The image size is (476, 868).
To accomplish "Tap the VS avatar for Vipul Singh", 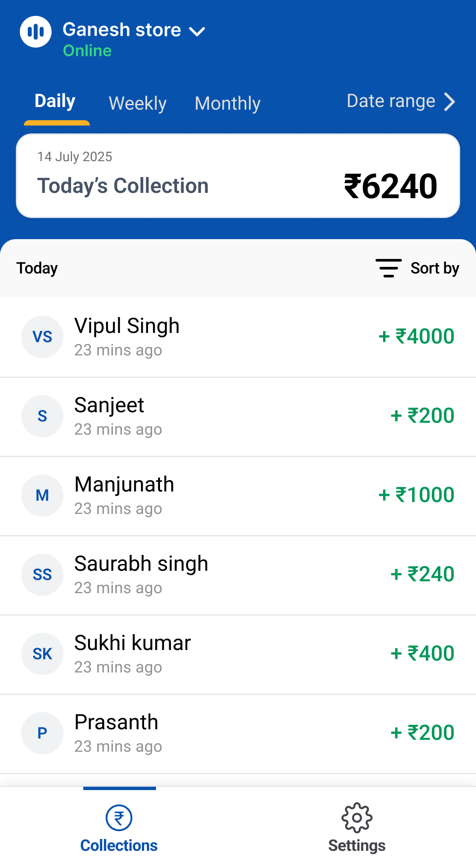I will click(x=42, y=337).
